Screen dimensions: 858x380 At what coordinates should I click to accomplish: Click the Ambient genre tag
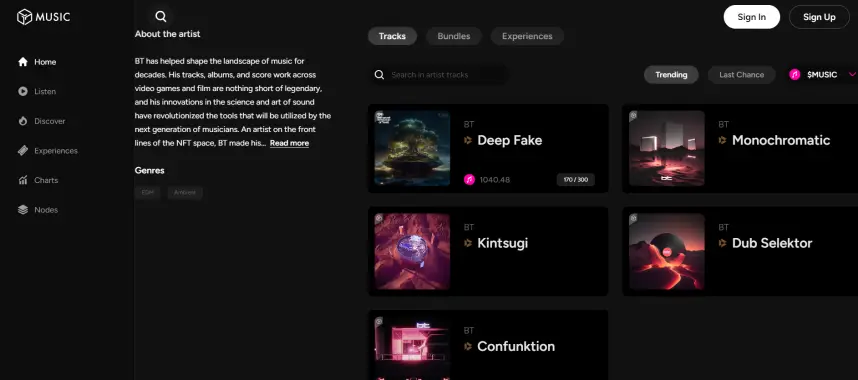(185, 193)
